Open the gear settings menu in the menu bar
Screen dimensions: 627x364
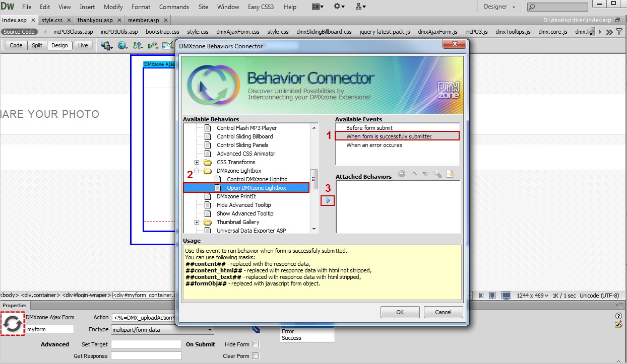coord(339,7)
